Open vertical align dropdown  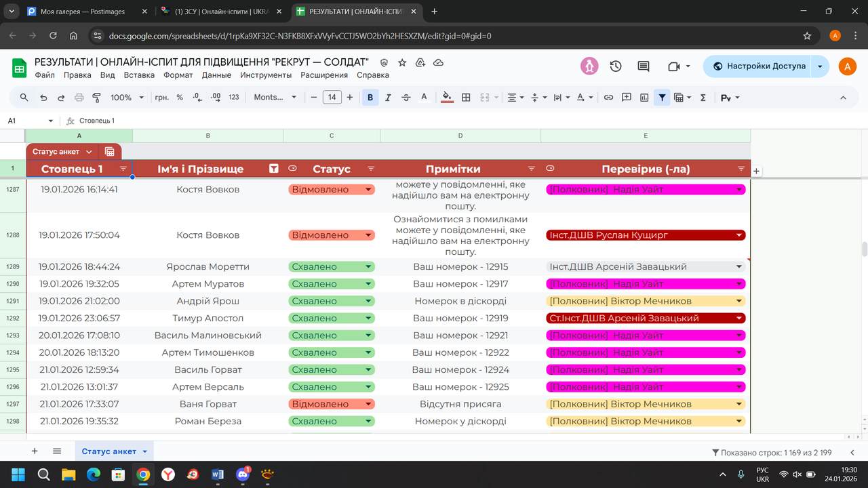click(x=538, y=98)
